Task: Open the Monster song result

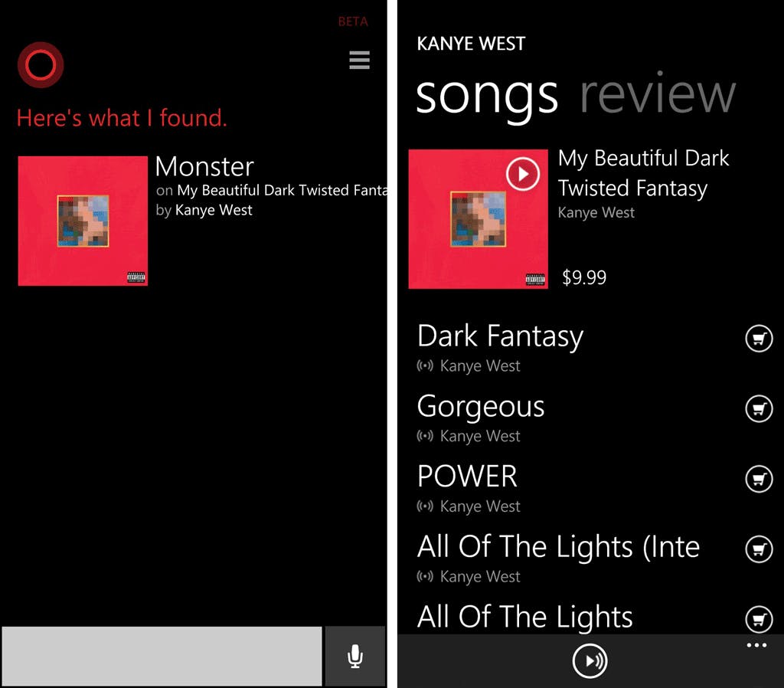Action: 204,167
